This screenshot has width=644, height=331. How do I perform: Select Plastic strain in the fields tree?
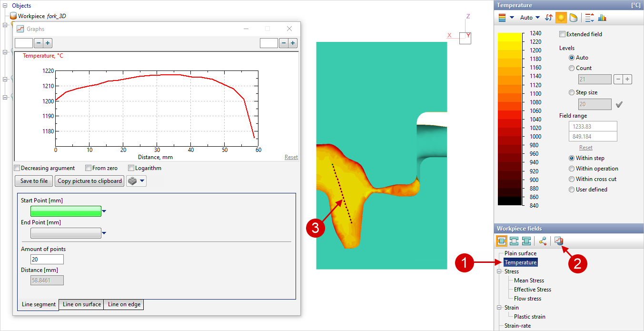coord(529,317)
